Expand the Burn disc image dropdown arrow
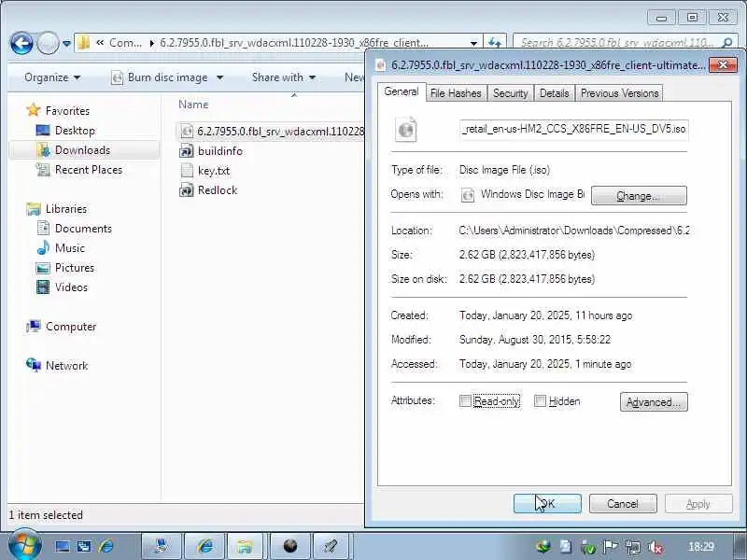 pyautogui.click(x=219, y=77)
